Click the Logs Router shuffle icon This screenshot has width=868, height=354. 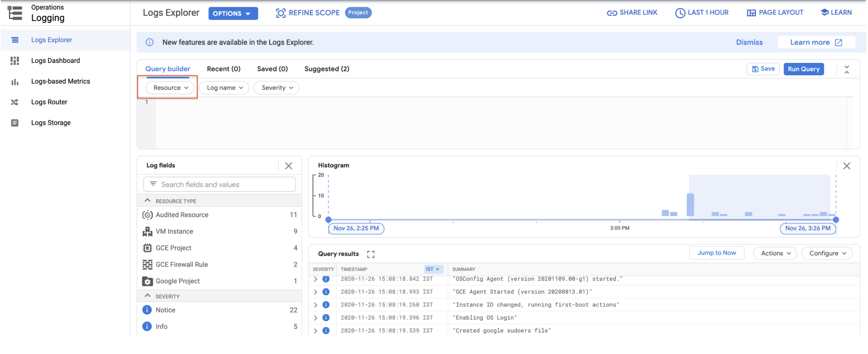[15, 102]
